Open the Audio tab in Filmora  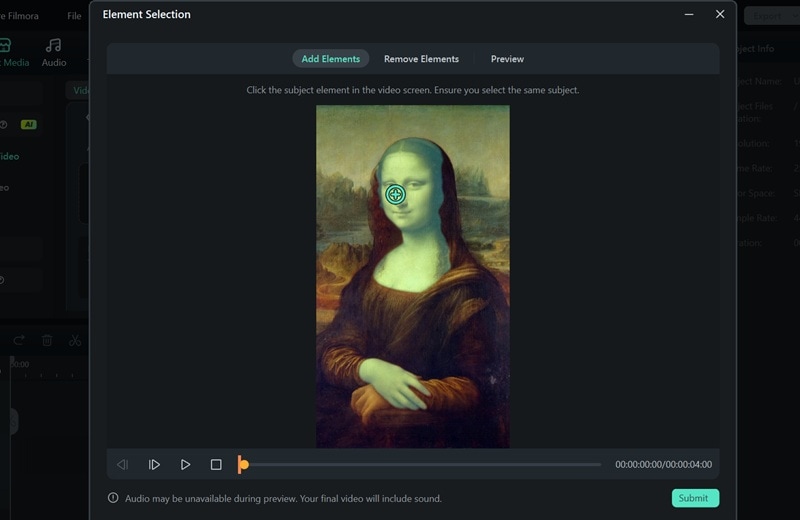[x=54, y=53]
